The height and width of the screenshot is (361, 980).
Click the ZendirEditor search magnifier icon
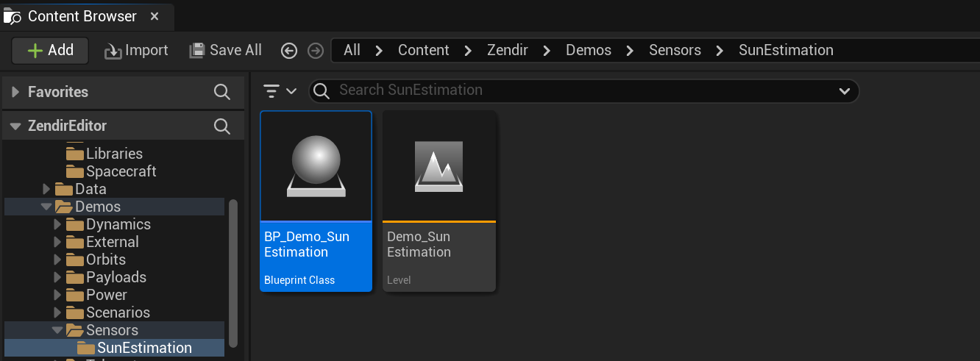(221, 126)
